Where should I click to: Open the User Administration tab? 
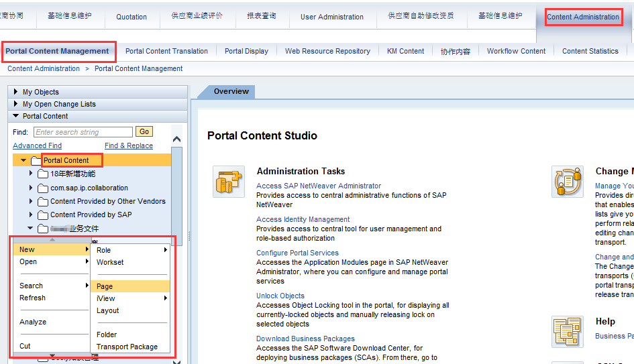point(332,17)
